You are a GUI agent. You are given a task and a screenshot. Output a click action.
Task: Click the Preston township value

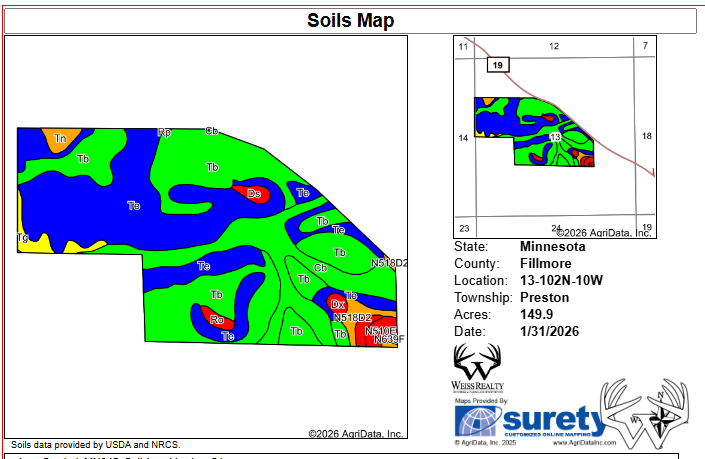tap(544, 298)
